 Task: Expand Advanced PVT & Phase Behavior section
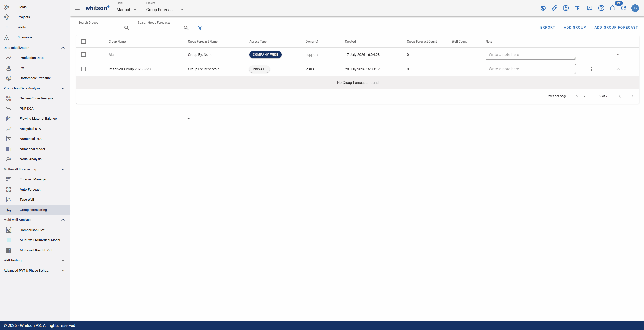click(x=63, y=271)
